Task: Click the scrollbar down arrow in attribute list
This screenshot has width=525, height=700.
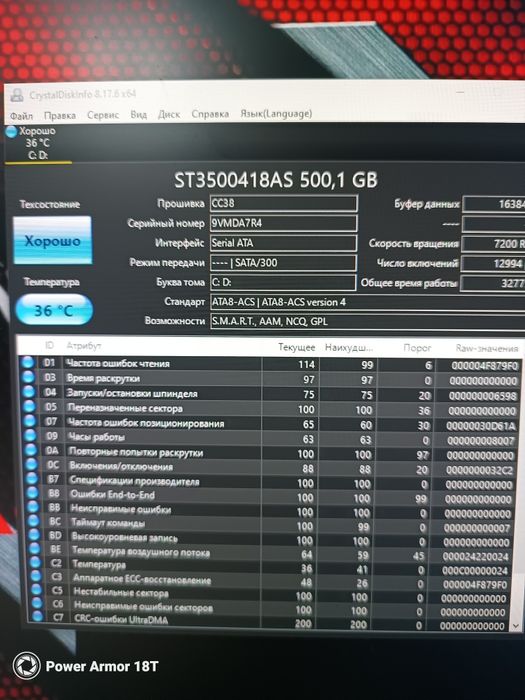Action: (516, 626)
